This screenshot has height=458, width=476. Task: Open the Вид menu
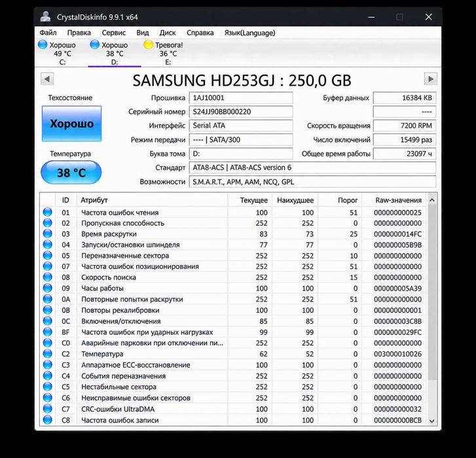(x=142, y=33)
